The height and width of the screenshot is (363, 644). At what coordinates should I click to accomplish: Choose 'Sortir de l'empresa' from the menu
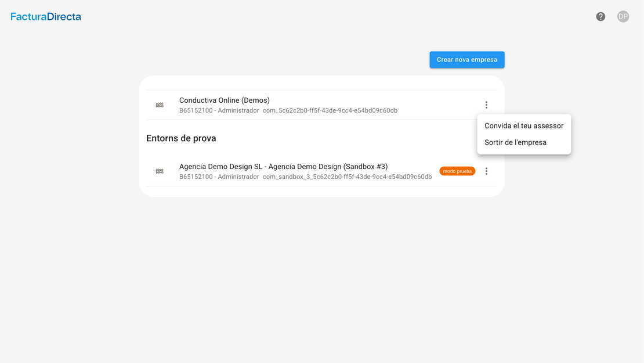click(x=515, y=142)
